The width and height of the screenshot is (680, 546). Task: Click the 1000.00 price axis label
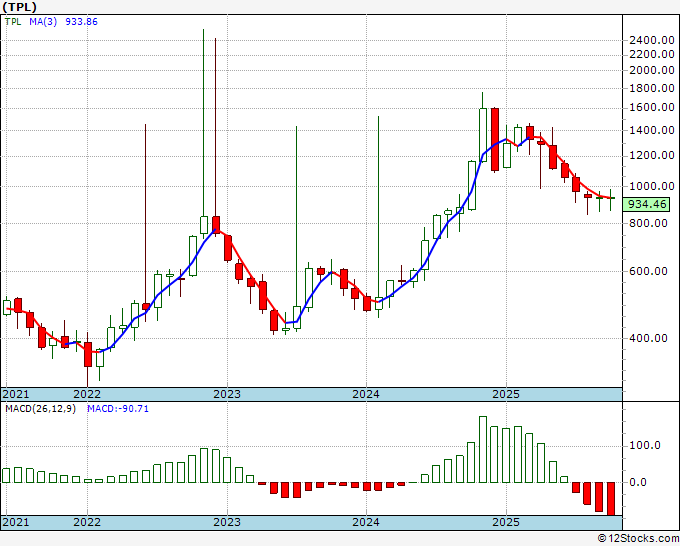[652, 186]
